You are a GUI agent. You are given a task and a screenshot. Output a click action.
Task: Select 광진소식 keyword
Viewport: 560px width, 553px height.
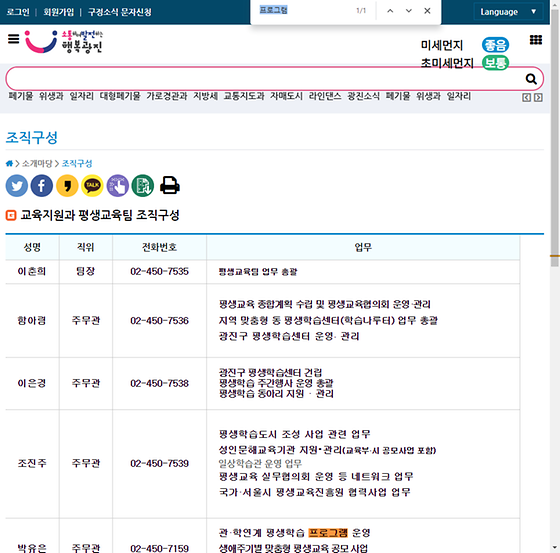tap(364, 96)
